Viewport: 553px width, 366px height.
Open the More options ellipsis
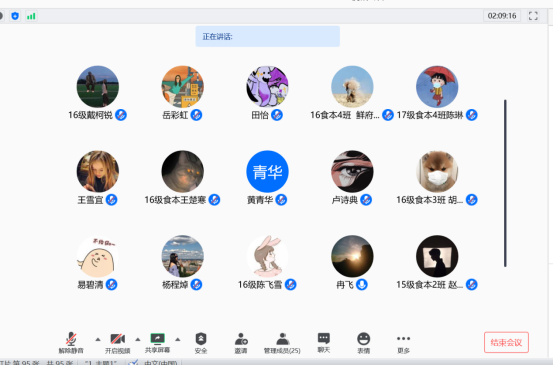click(403, 338)
